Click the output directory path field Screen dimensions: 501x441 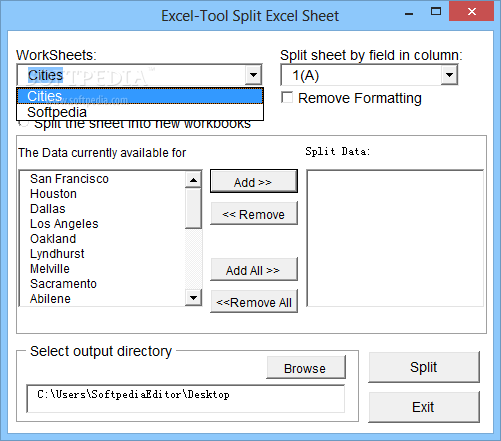[x=186, y=399]
